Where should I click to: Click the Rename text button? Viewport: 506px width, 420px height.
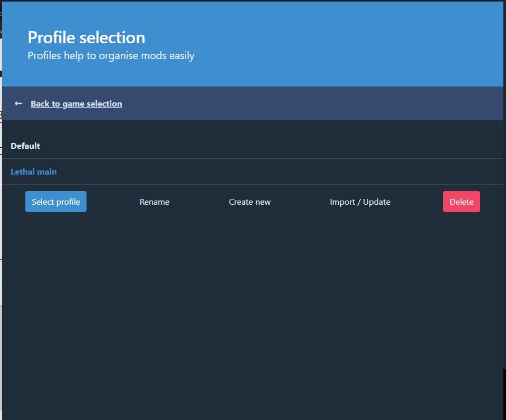click(x=154, y=202)
